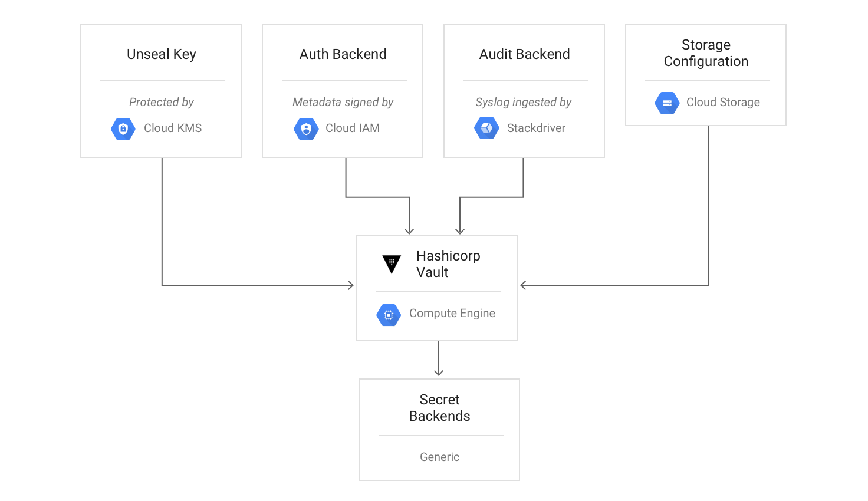The width and height of the screenshot is (868, 501).
Task: Click the arrowhead entering Vault's right side
Action: pyautogui.click(x=523, y=285)
